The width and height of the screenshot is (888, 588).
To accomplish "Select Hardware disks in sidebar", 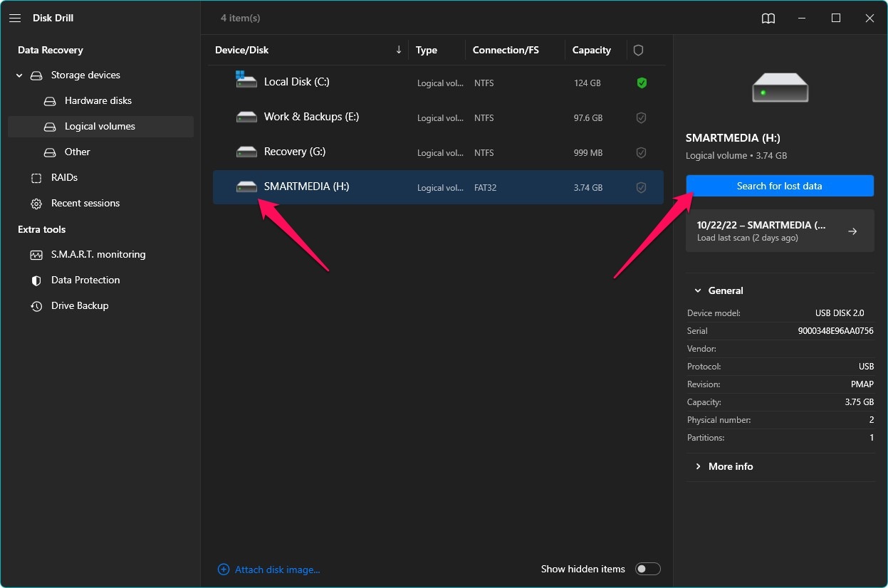I will point(98,101).
